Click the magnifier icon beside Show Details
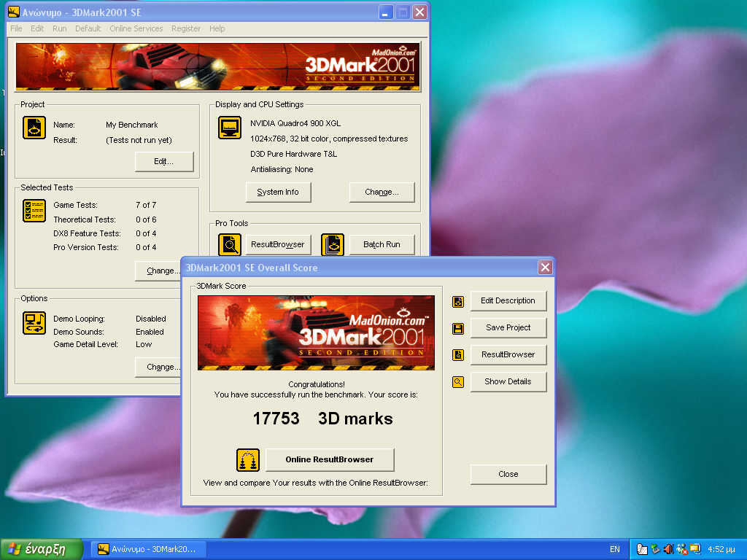747x560 pixels. click(x=458, y=382)
